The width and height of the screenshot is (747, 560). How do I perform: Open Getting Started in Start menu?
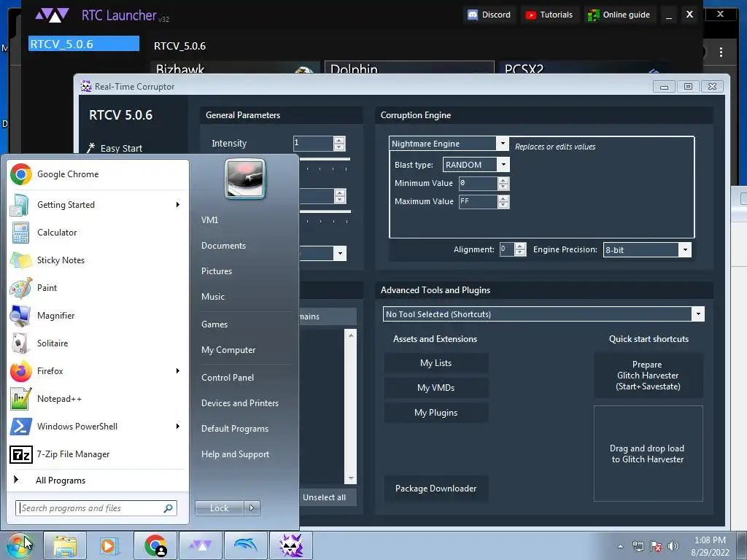click(x=98, y=205)
